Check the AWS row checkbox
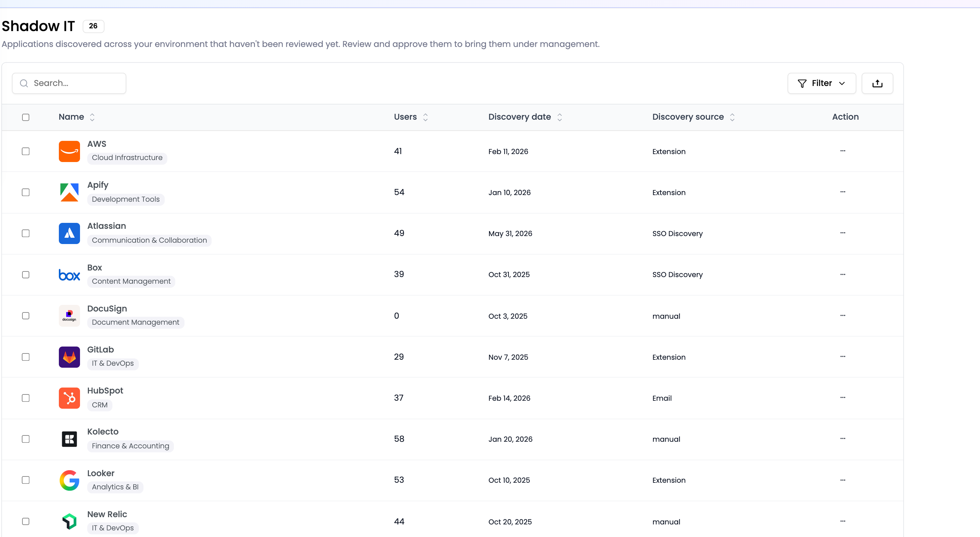This screenshot has height=537, width=980. click(25, 151)
